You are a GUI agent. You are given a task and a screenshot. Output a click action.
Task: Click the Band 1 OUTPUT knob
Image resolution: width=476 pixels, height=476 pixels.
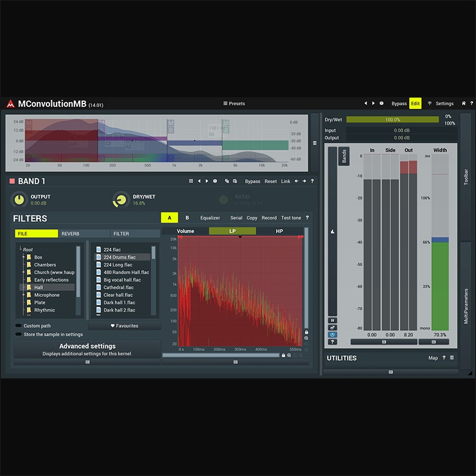click(20, 199)
